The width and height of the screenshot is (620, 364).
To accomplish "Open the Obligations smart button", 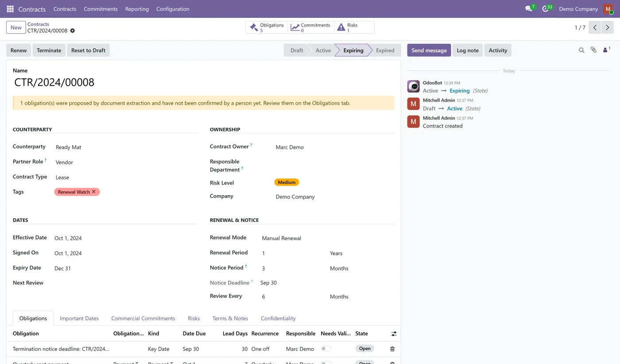I will [x=267, y=27].
